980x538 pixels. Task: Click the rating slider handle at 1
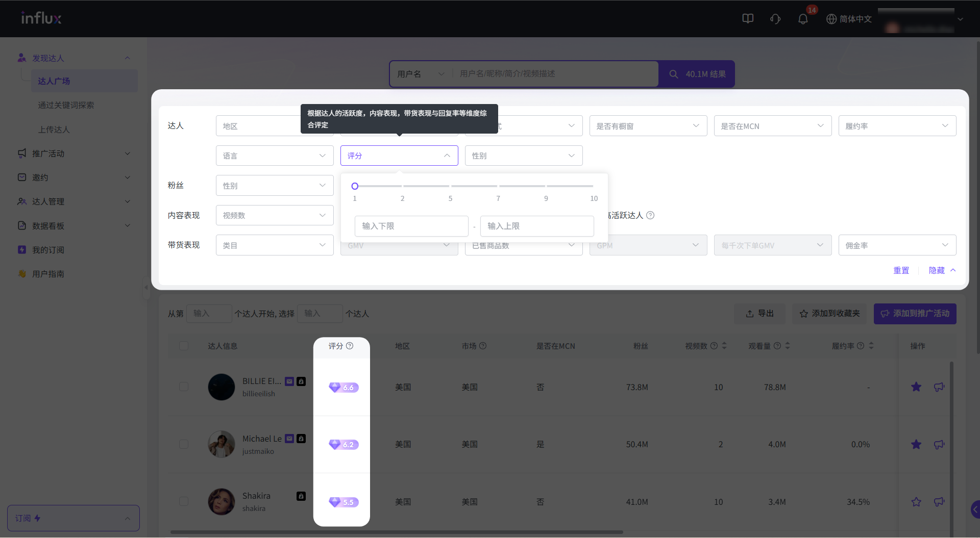click(355, 186)
